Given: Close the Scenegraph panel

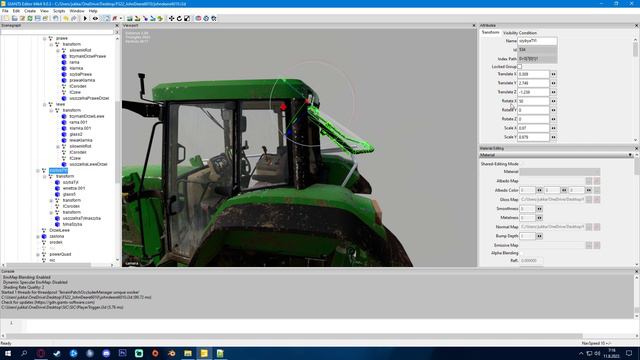Looking at the screenshot, I should [117, 25].
